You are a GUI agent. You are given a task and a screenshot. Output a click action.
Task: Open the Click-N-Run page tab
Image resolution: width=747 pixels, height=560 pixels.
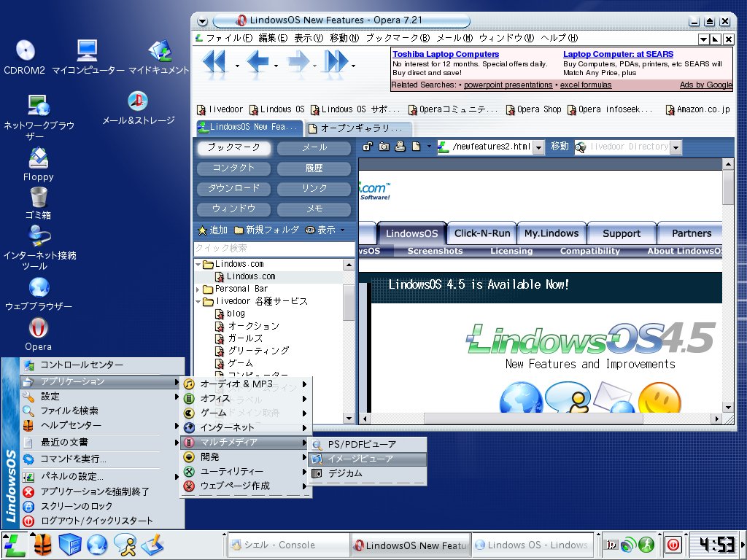482,233
